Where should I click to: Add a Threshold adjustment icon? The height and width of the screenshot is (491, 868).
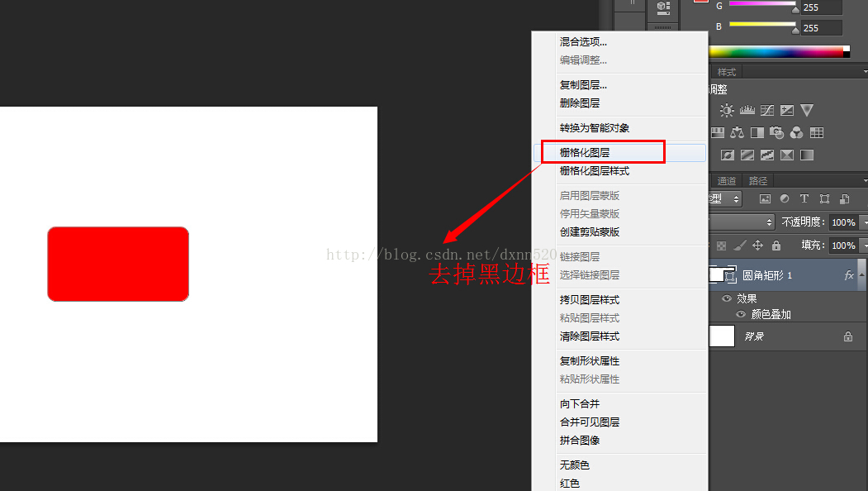[x=767, y=155]
